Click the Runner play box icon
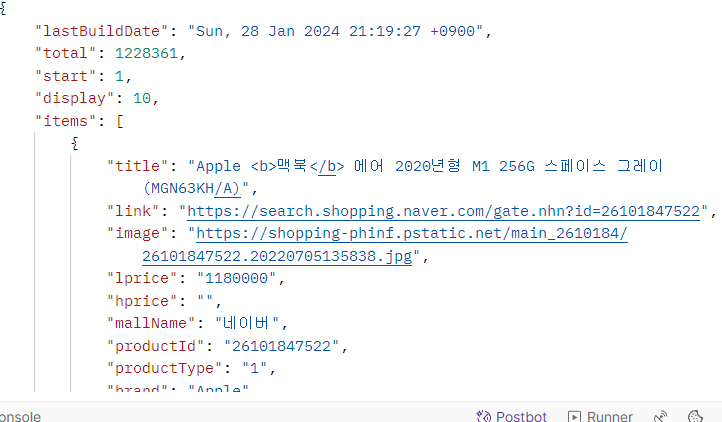722x422 pixels. 574,416
